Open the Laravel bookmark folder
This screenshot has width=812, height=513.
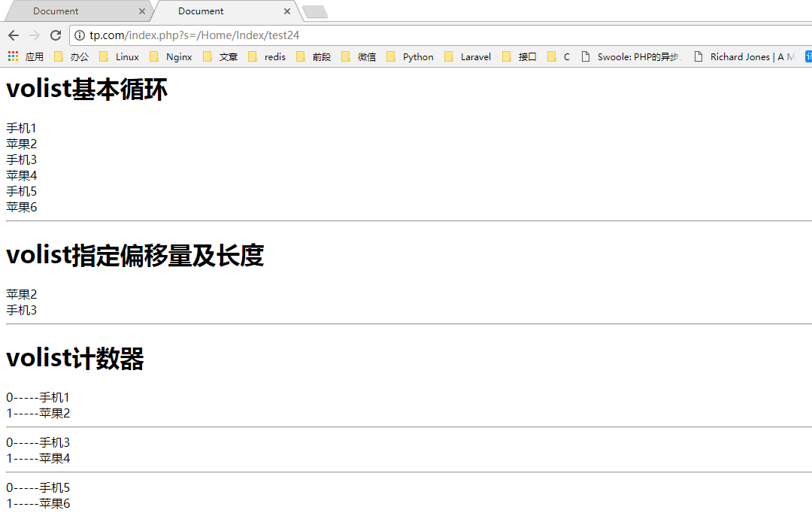(468, 56)
